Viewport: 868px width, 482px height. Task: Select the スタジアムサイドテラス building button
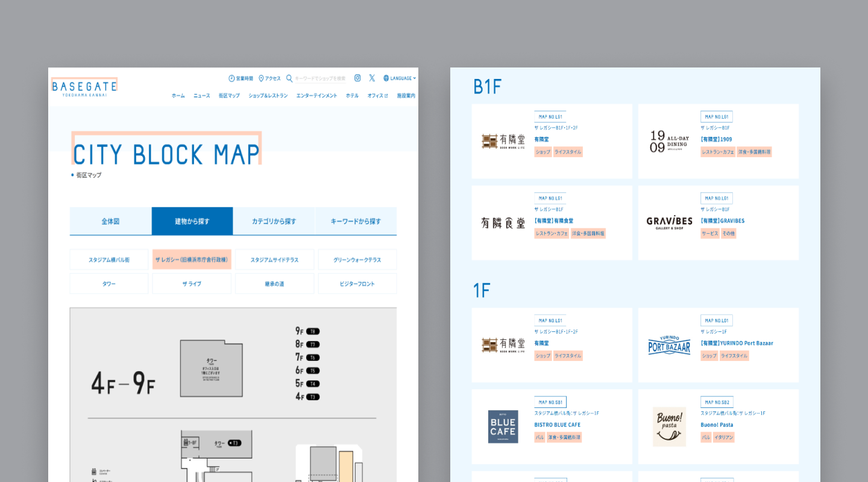[x=274, y=260]
